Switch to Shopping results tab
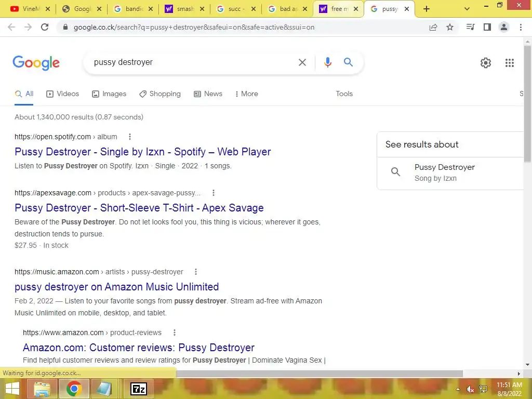This screenshot has height=399, width=532. pos(160,94)
